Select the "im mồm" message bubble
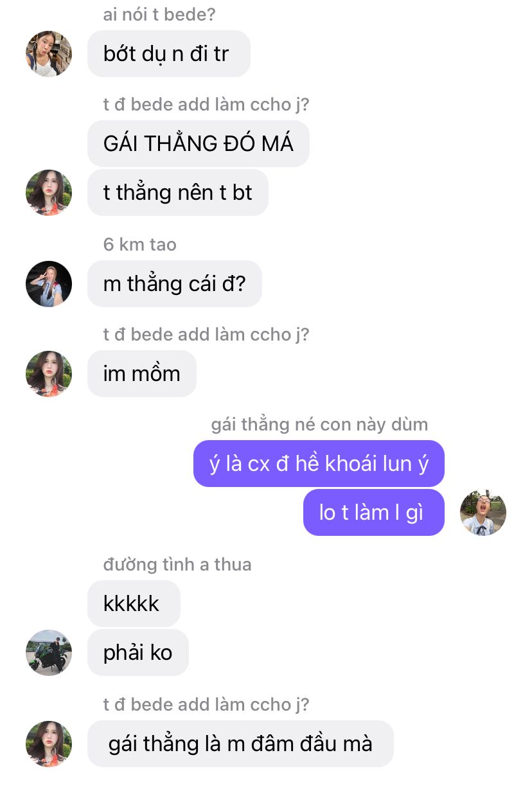 point(141,373)
